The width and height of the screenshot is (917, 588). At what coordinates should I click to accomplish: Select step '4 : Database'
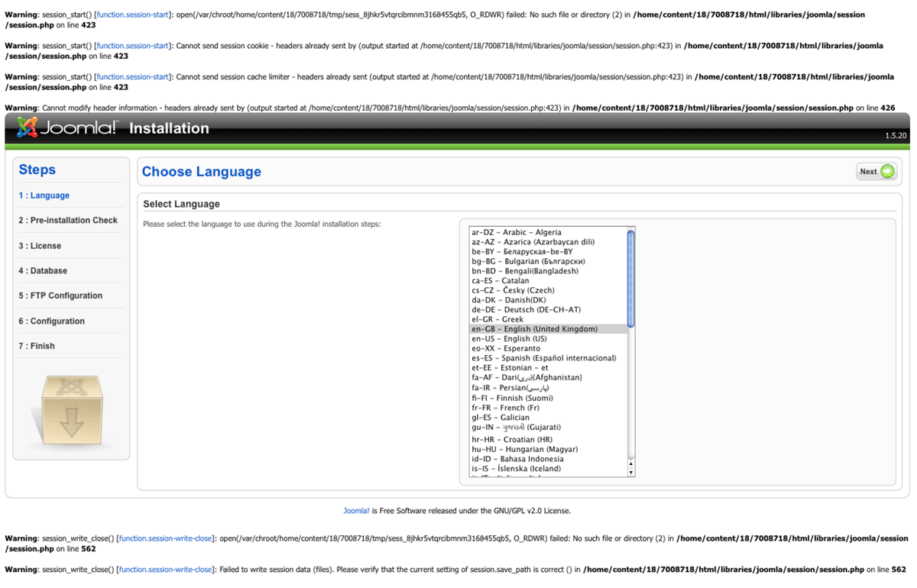[x=43, y=270]
